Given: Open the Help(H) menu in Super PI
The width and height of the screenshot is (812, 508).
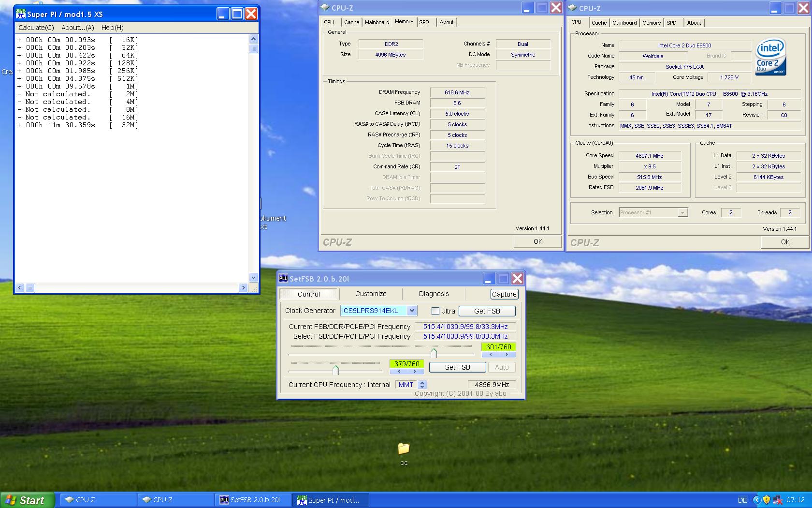Looking at the screenshot, I should 113,28.
